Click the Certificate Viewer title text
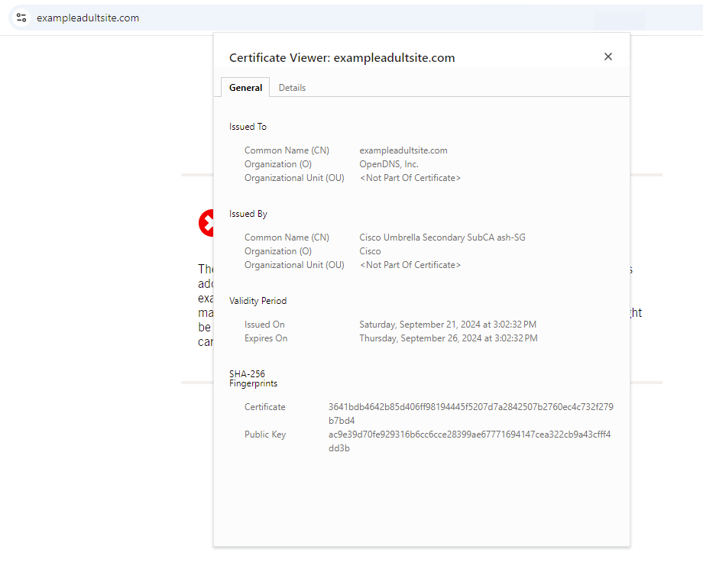 pyautogui.click(x=342, y=58)
